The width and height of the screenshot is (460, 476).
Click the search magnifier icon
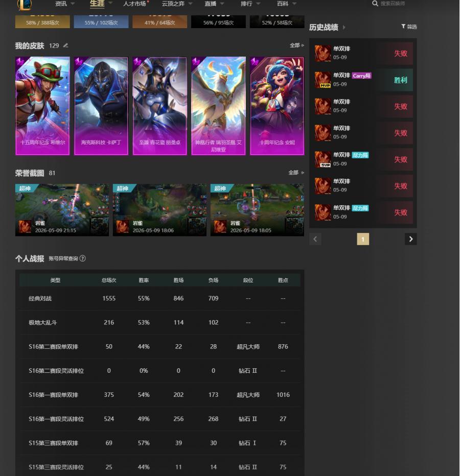coord(375,4)
